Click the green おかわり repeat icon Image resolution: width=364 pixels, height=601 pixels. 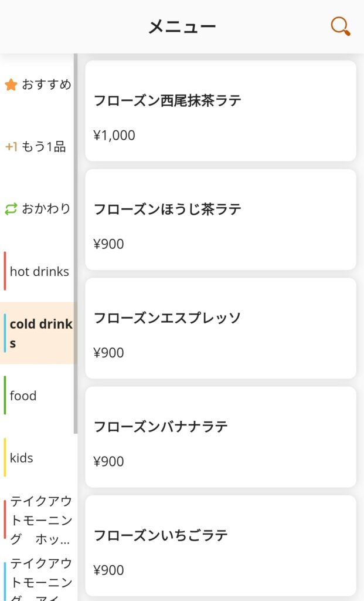coord(11,209)
